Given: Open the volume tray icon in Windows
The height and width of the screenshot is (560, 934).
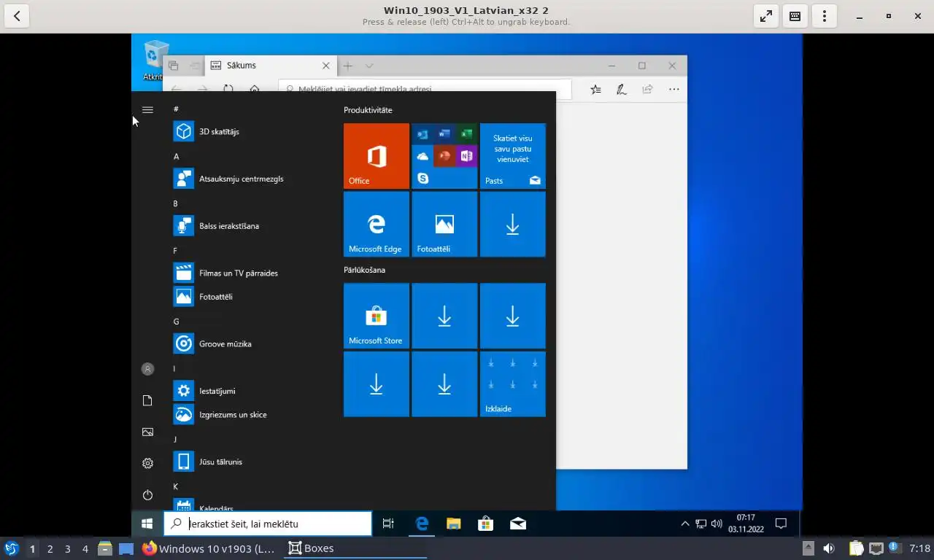Looking at the screenshot, I should click(x=717, y=524).
